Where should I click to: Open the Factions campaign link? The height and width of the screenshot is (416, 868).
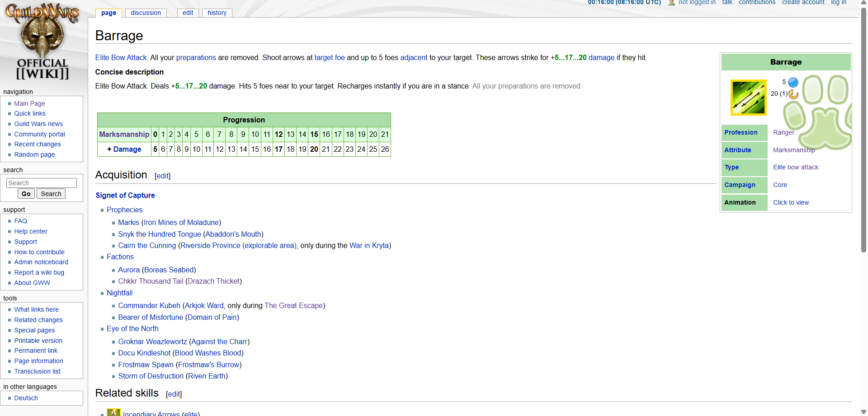click(120, 257)
